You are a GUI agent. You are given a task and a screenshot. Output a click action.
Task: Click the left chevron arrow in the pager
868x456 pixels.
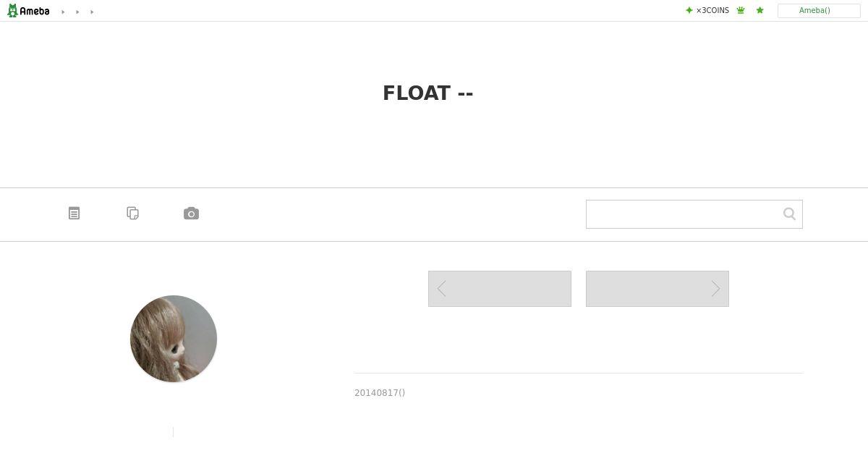pyautogui.click(x=441, y=289)
